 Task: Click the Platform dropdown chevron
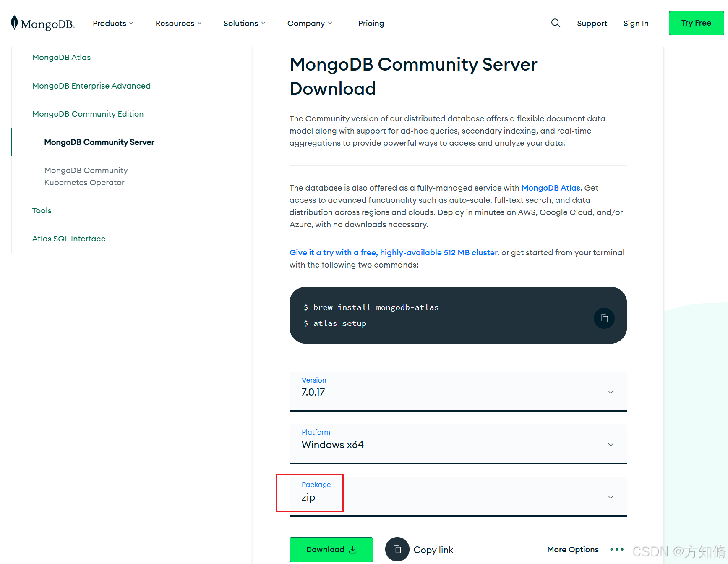[611, 444]
